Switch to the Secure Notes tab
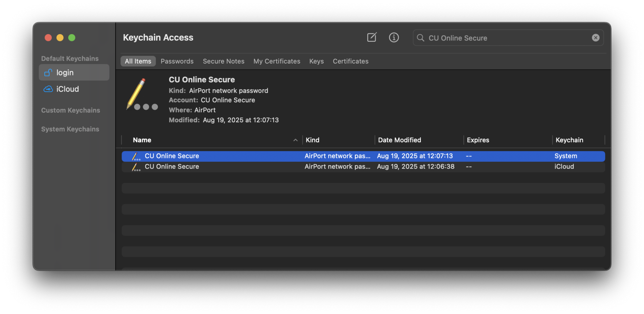The height and width of the screenshot is (314, 644). (223, 61)
